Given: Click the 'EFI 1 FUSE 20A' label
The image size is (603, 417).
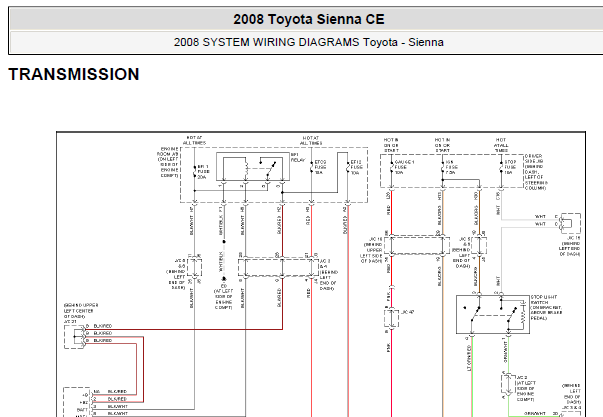Looking at the screenshot, I should (x=203, y=172).
